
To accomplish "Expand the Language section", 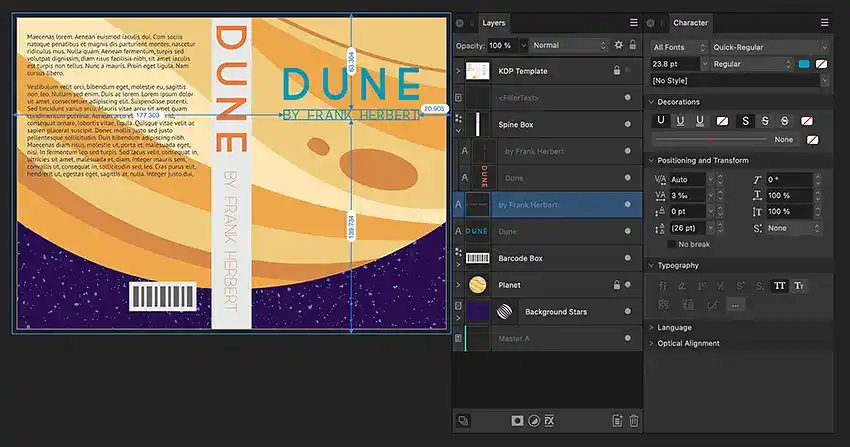I will tap(652, 327).
